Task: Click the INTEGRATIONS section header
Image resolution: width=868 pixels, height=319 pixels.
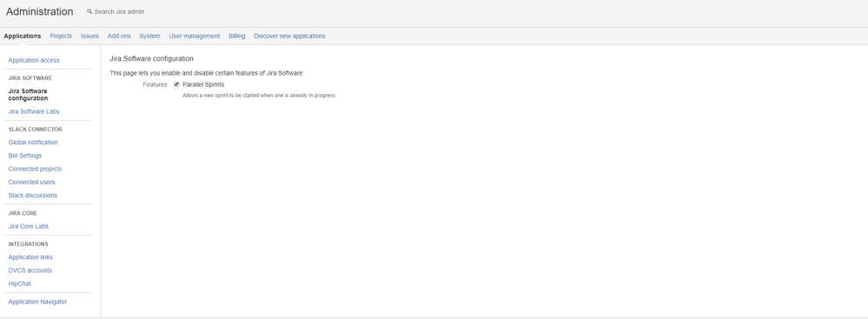Action: [28, 244]
